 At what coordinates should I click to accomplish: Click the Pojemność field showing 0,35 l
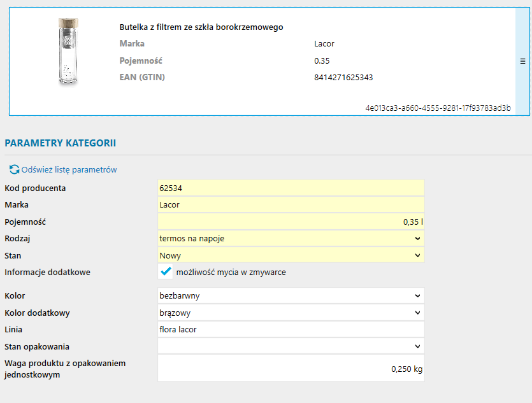[x=291, y=222]
